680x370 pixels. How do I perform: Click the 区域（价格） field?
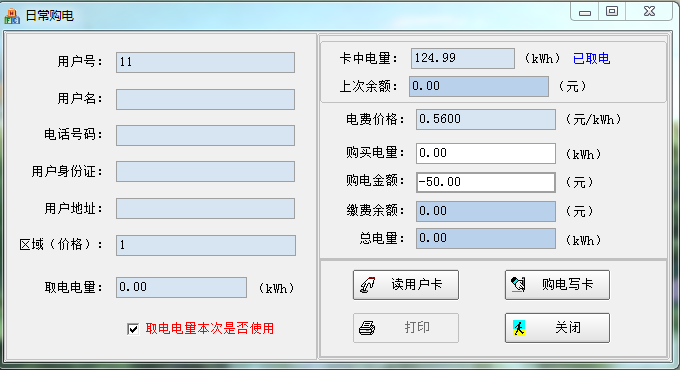(x=206, y=246)
